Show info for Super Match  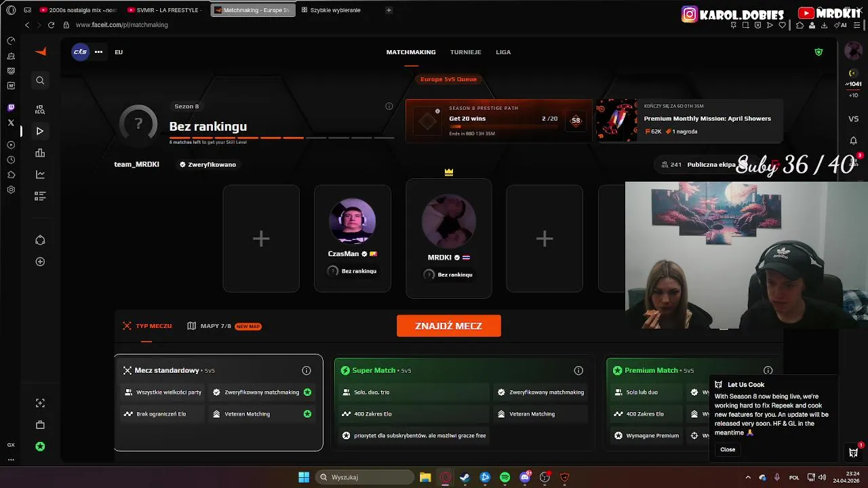pyautogui.click(x=578, y=371)
